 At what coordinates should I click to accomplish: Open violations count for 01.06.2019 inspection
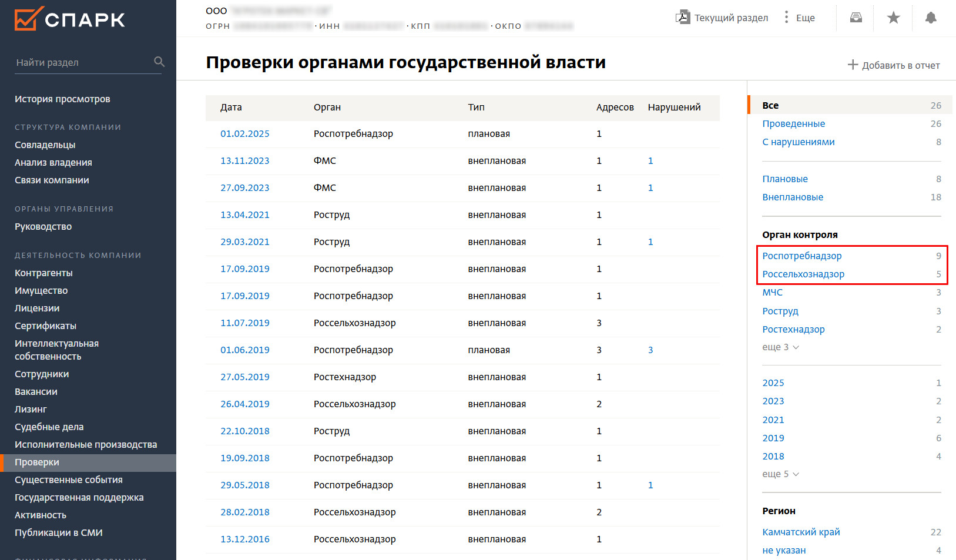coord(650,350)
